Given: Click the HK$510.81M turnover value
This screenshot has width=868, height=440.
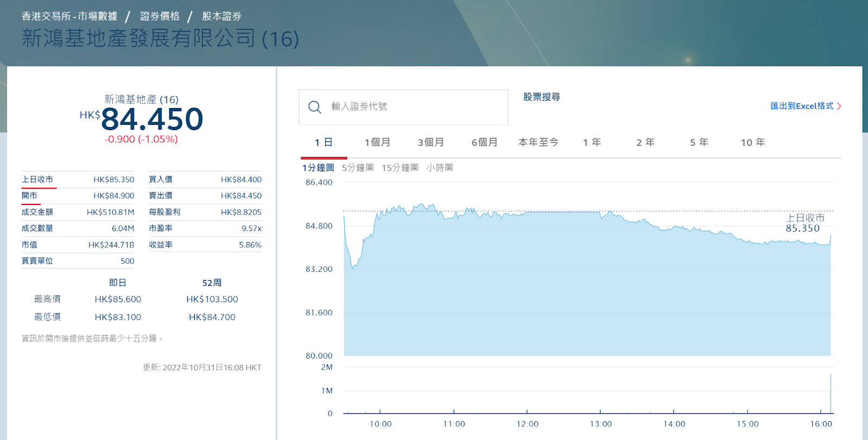Looking at the screenshot, I should point(110,212).
